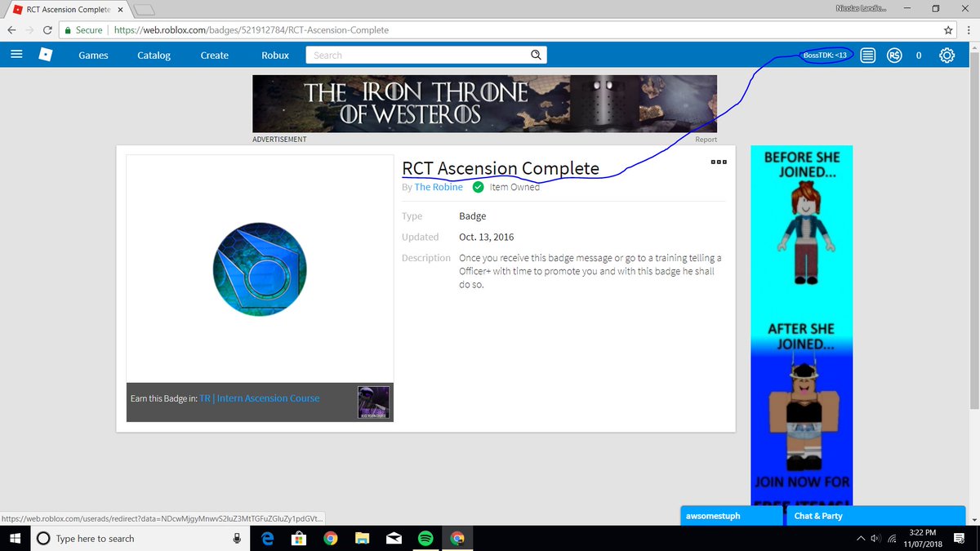Click the green Item Owned checkmark icon
Viewport: 980px width, 551px height.
click(x=479, y=187)
